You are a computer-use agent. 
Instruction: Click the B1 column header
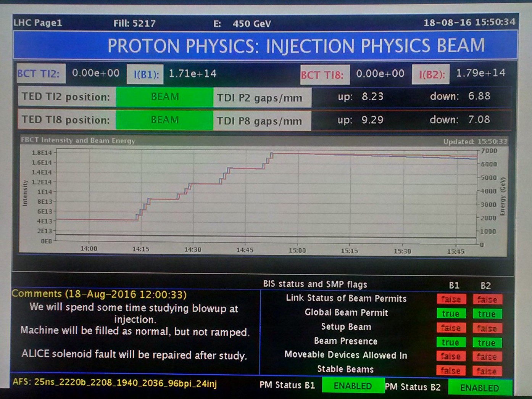(454, 286)
